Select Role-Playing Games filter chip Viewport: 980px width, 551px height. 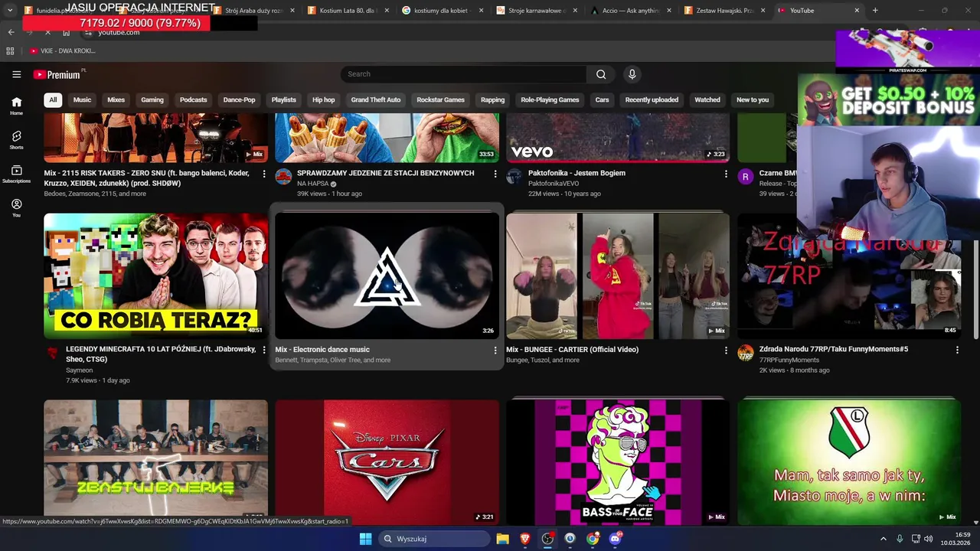[550, 99]
